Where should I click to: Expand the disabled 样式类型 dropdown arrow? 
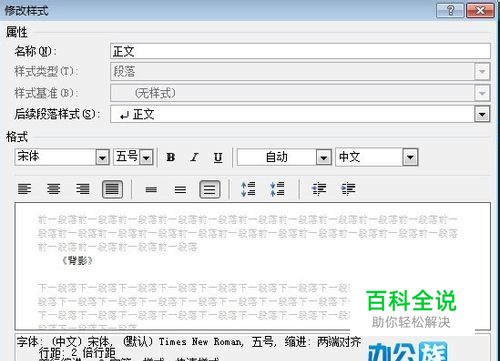coord(482,71)
